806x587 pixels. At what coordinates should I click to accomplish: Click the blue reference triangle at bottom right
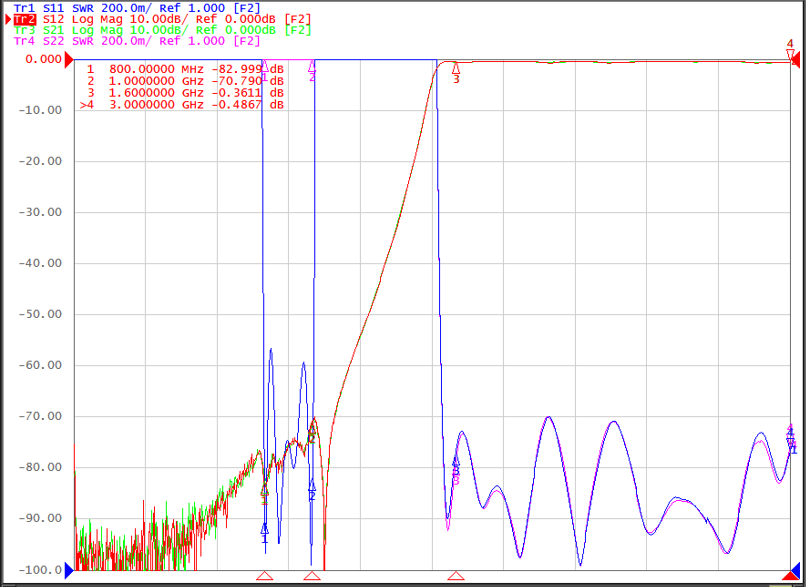pos(796,570)
